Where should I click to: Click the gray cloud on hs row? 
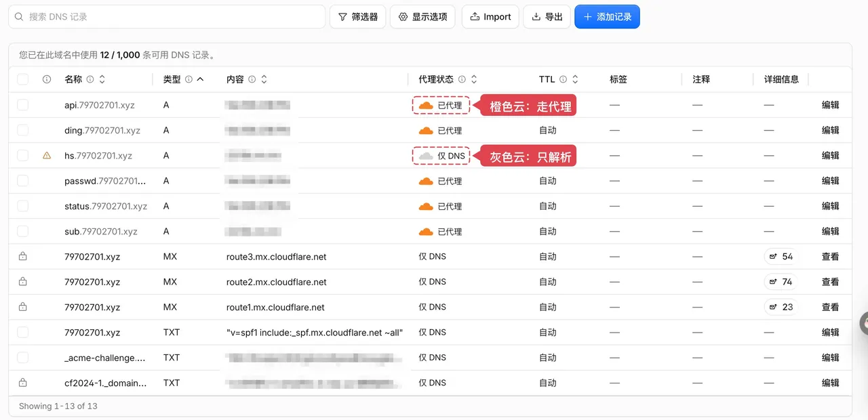coord(426,156)
